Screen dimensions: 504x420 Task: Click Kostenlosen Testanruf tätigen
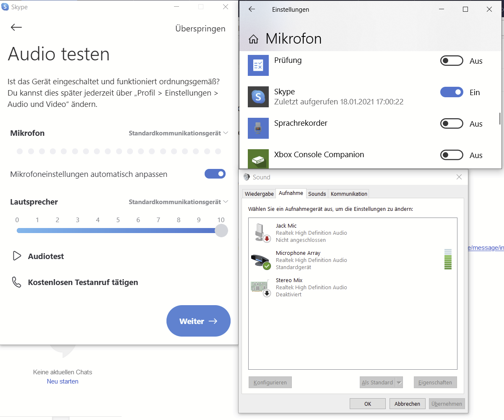pos(83,282)
